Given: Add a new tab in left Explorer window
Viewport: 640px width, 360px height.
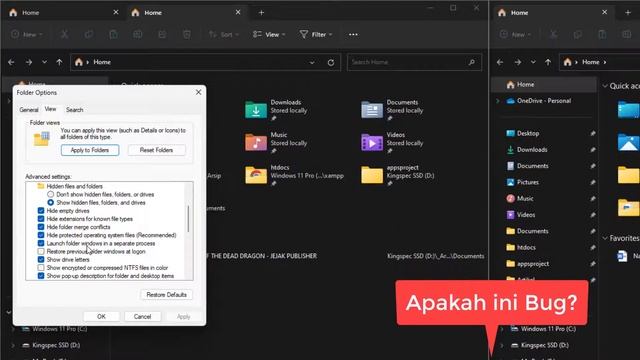Looking at the screenshot, I should (261, 13).
